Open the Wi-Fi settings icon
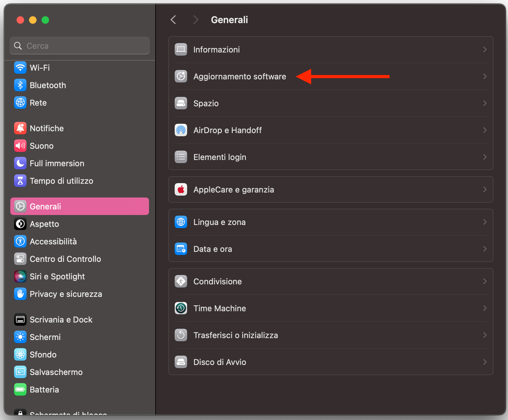Image resolution: width=508 pixels, height=420 pixels. 20,67
